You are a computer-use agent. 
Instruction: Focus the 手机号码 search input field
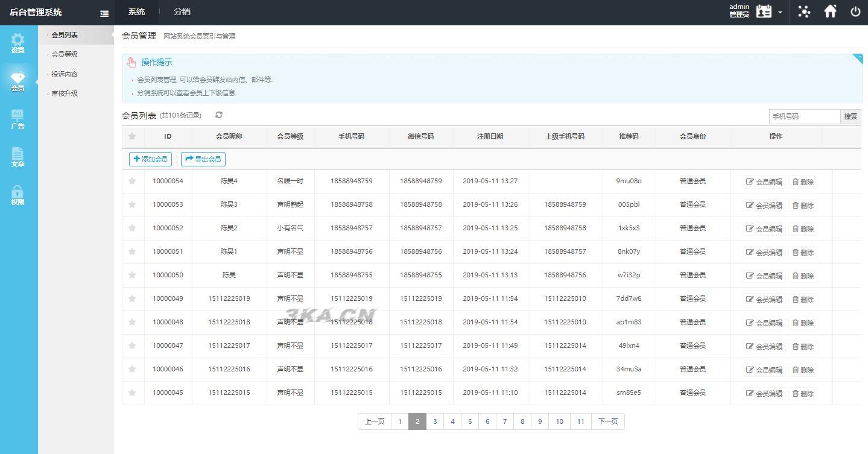(x=804, y=116)
